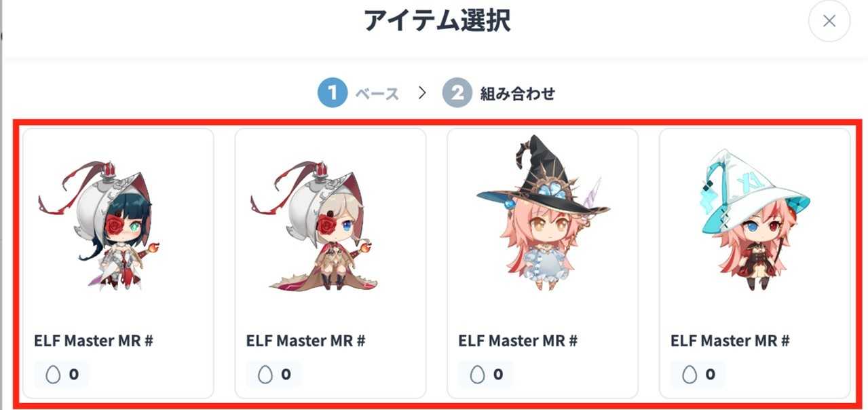Click the アイテム選択 dialog heading
The image size is (868, 410).
[x=437, y=20]
